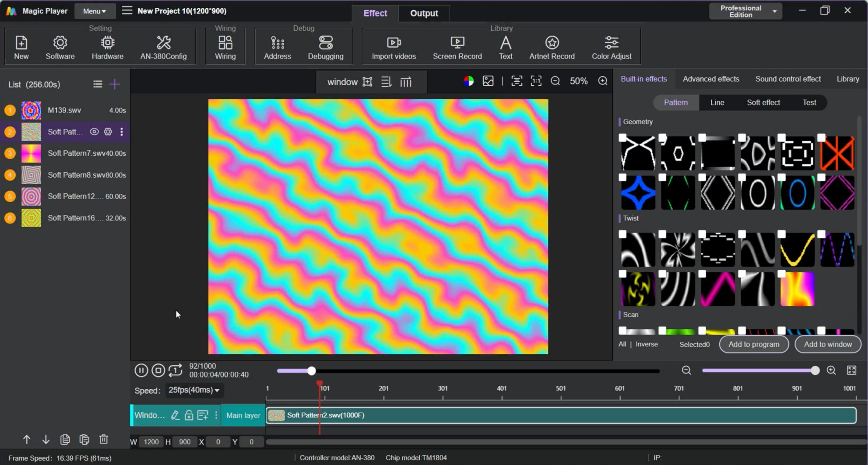Switch to the Effect tab
This screenshot has width=868, height=465.
(375, 13)
